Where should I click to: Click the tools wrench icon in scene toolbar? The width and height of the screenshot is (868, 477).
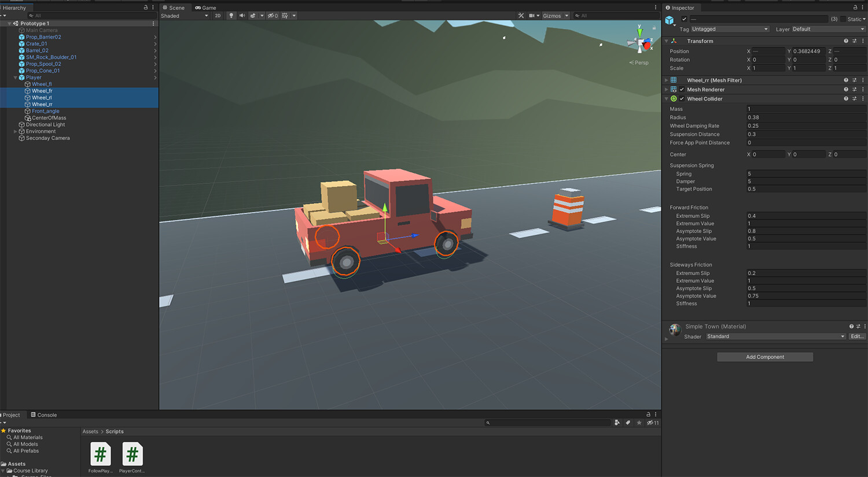(521, 16)
